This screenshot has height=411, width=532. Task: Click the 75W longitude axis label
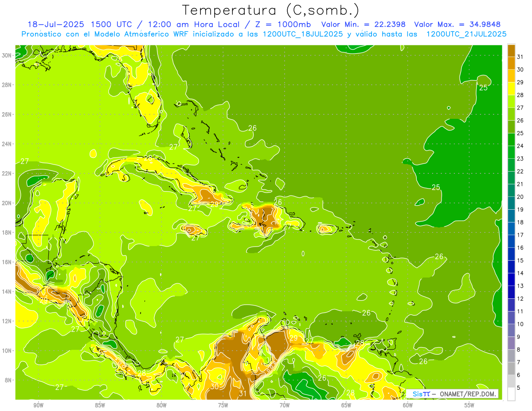(x=223, y=405)
